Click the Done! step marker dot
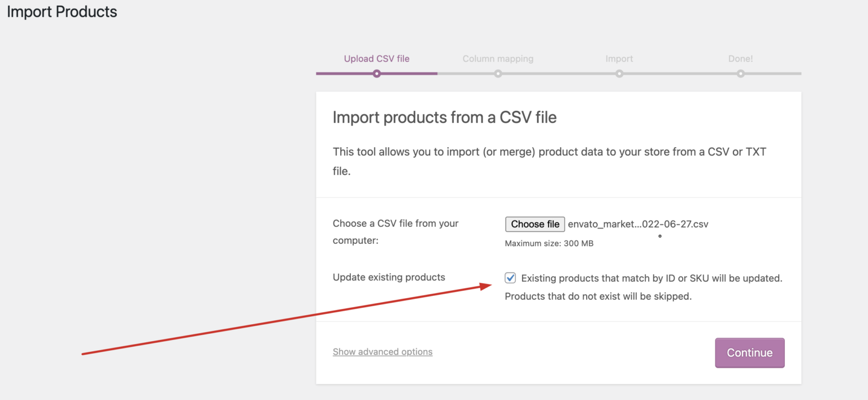 740,73
